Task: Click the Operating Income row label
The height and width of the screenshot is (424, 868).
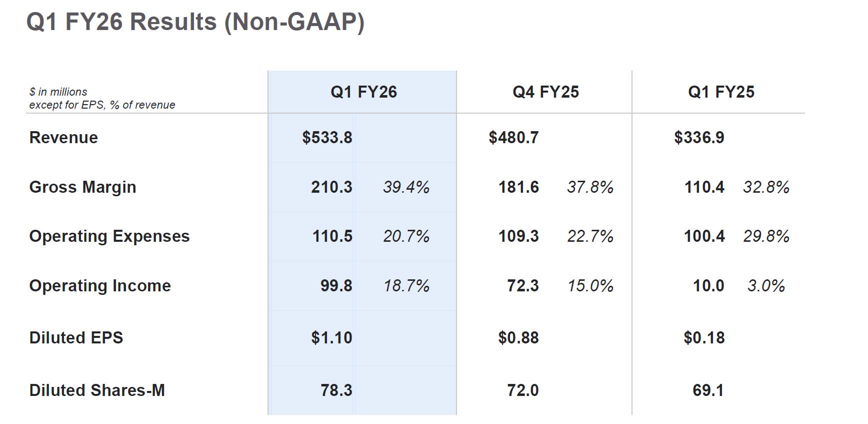Action: [100, 286]
